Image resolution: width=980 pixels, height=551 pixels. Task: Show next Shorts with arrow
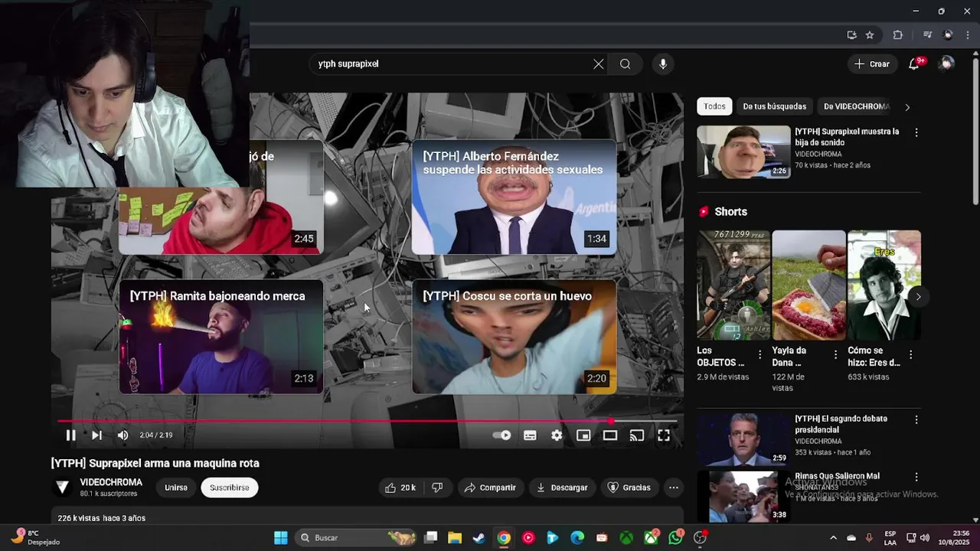918,297
